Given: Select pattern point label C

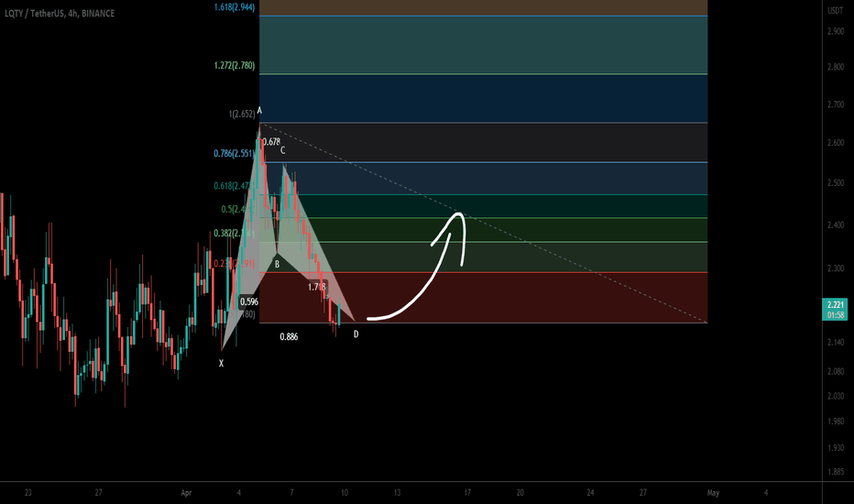Looking at the screenshot, I should point(282,150).
